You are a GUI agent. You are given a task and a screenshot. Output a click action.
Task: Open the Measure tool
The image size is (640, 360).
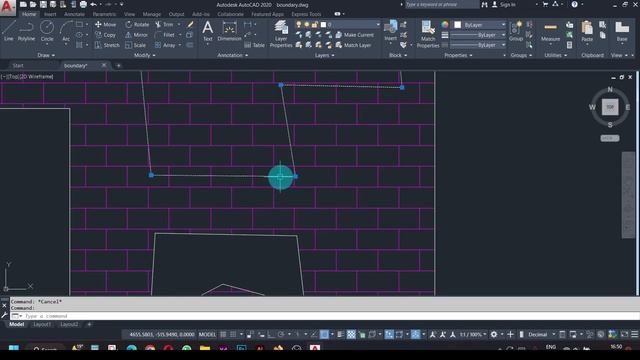tap(550, 31)
